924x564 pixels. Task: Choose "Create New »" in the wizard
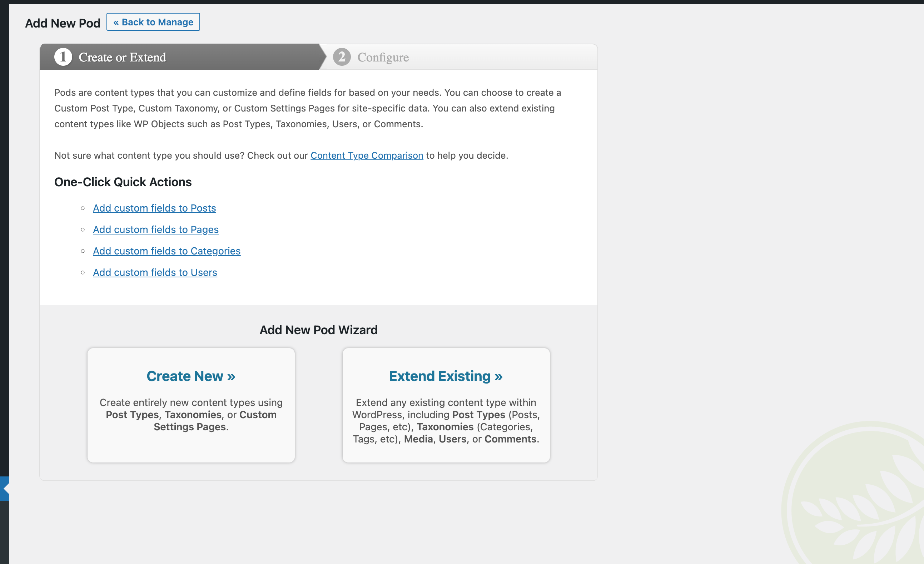pyautogui.click(x=191, y=376)
